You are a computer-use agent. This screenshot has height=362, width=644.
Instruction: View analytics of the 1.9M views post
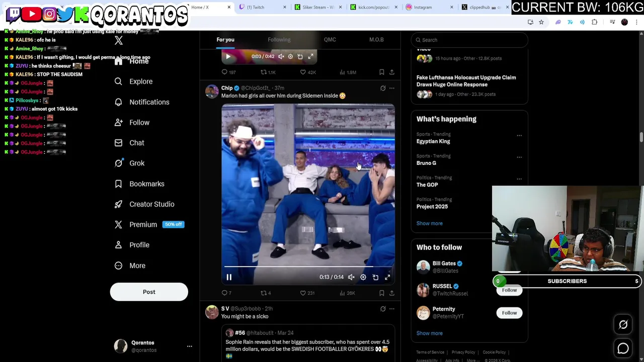[x=348, y=72]
